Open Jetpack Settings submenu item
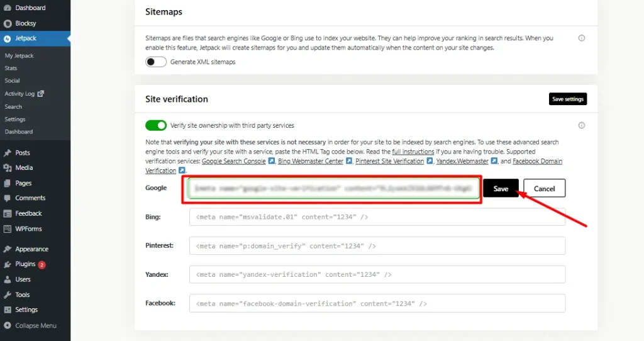The image size is (644, 341). (x=15, y=119)
